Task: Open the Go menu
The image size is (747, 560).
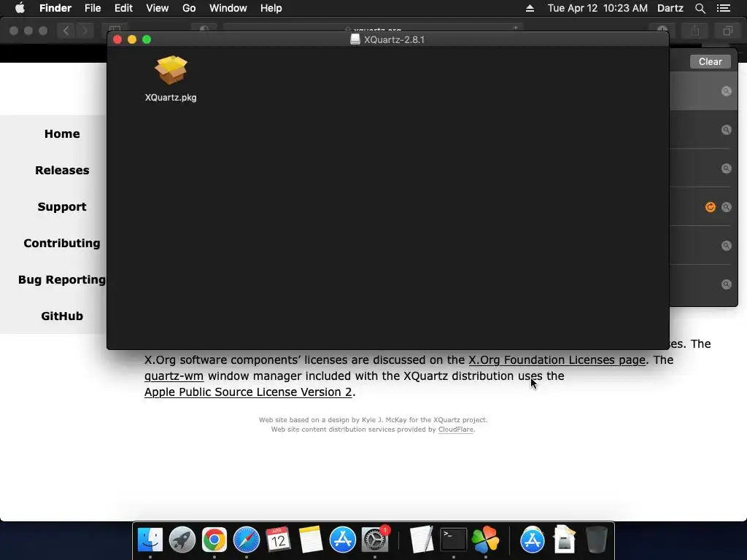Action: coord(189,8)
